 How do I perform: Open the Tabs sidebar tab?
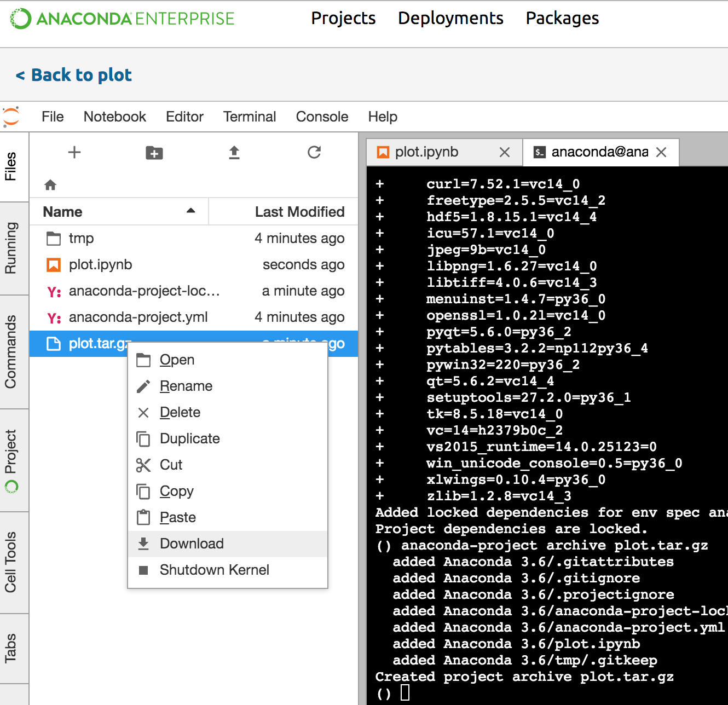[x=14, y=649]
